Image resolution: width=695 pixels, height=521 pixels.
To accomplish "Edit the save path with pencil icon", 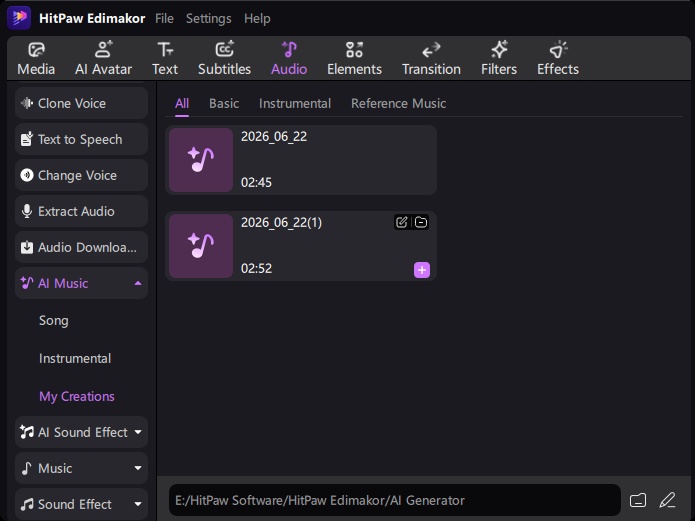I will pos(667,500).
